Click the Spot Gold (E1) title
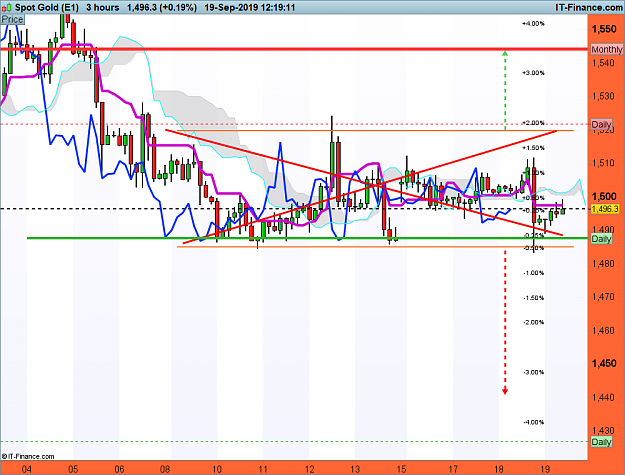The width and height of the screenshot is (625, 475). pos(47,7)
